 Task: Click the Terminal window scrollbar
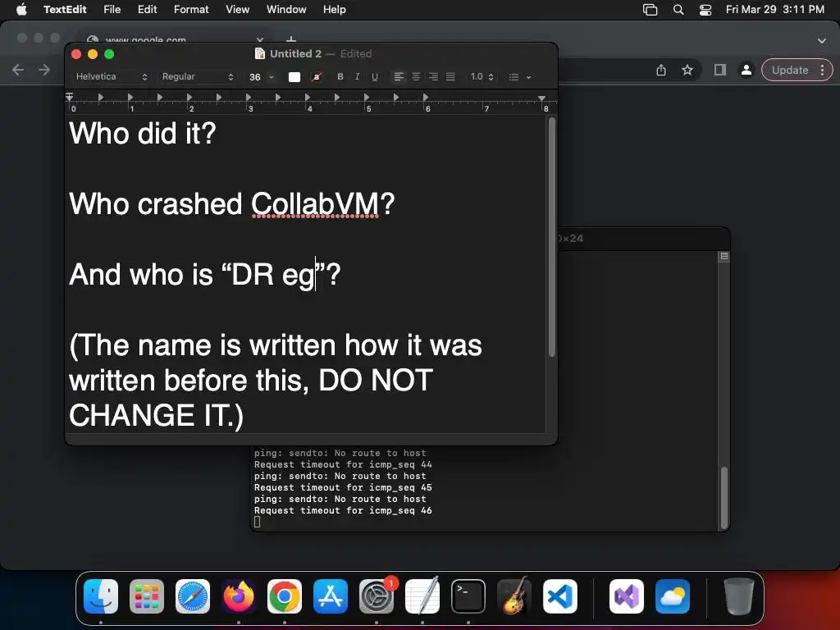[x=724, y=498]
